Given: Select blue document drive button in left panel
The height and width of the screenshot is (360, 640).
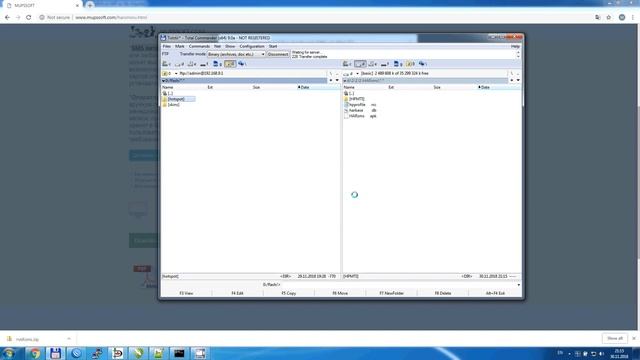Looking at the screenshot, I should point(217,64).
